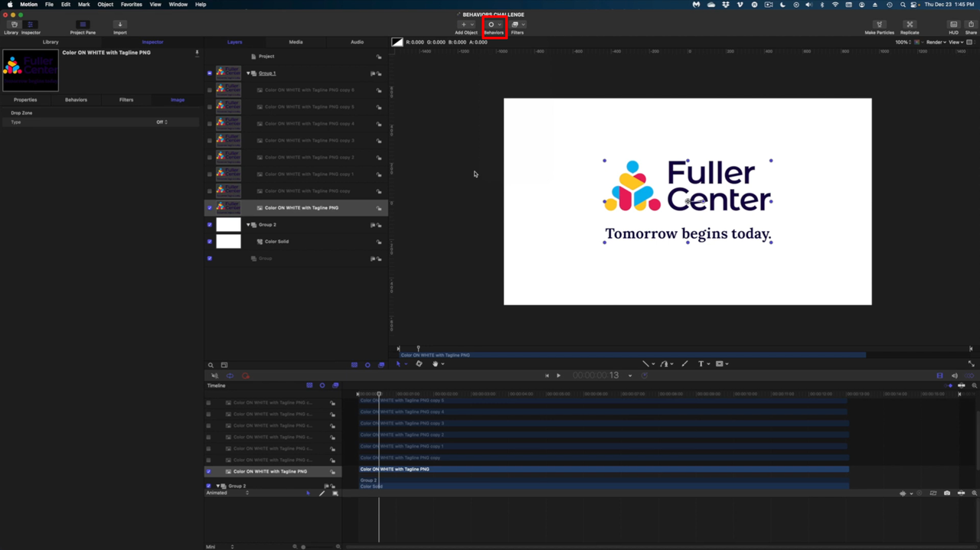Screen dimensions: 980x550
Task: Select the mask shape tool
Action: click(720, 364)
